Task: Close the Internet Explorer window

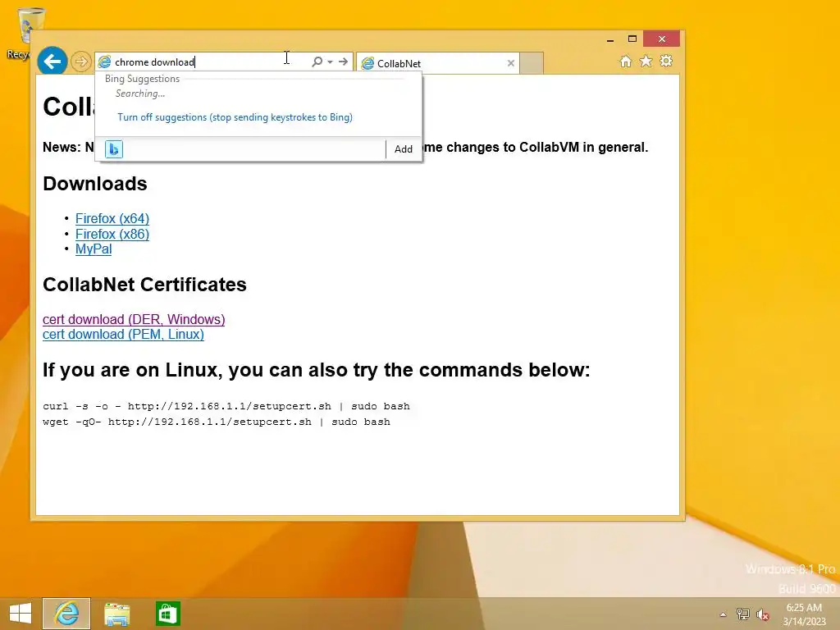Action: pos(662,39)
